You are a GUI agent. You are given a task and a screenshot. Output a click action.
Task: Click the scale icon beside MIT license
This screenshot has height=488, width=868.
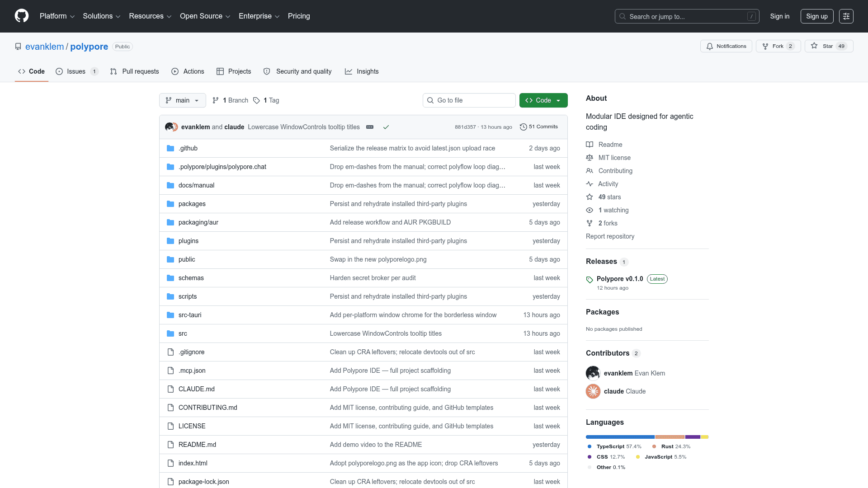(x=590, y=158)
